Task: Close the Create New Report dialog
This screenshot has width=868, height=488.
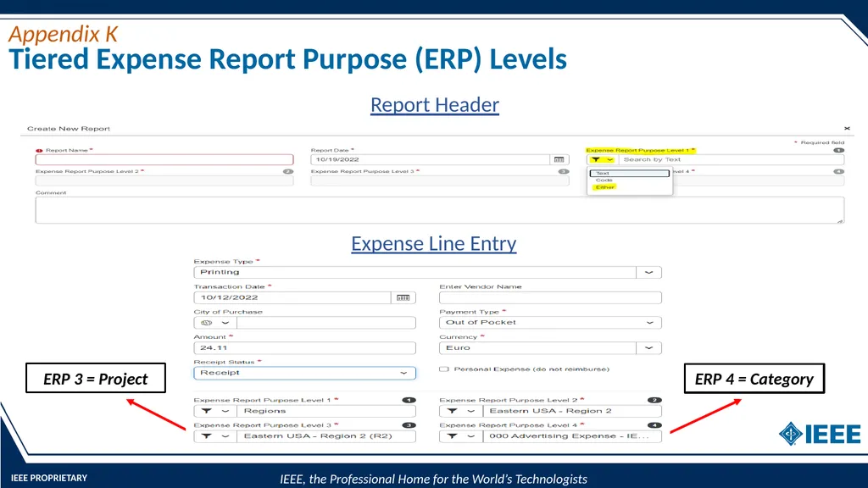Action: 847,129
